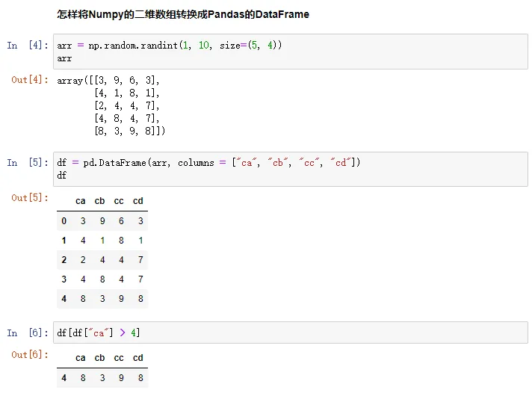Select the In [6] prompt label
This screenshot has height=399, width=532.
pyautogui.click(x=28, y=333)
